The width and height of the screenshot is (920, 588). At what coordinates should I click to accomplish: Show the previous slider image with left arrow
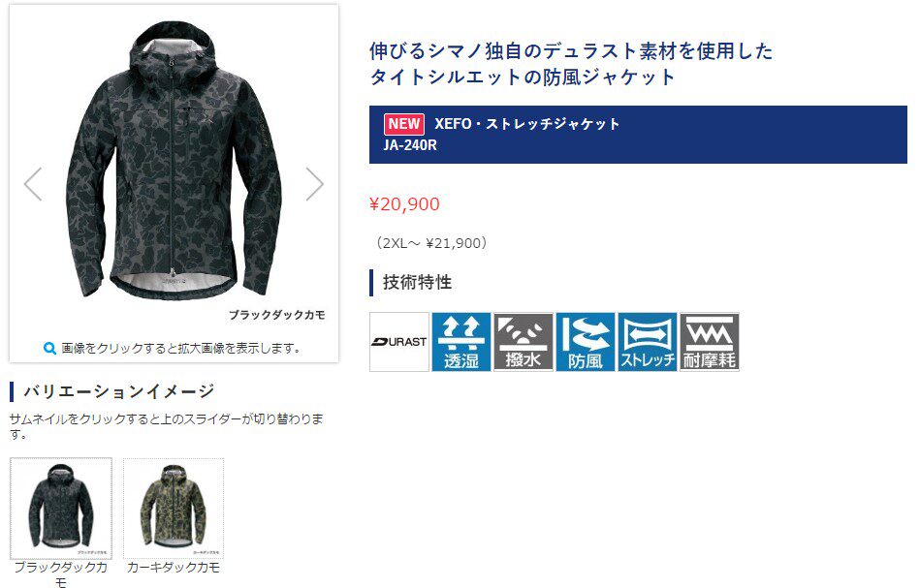click(33, 184)
